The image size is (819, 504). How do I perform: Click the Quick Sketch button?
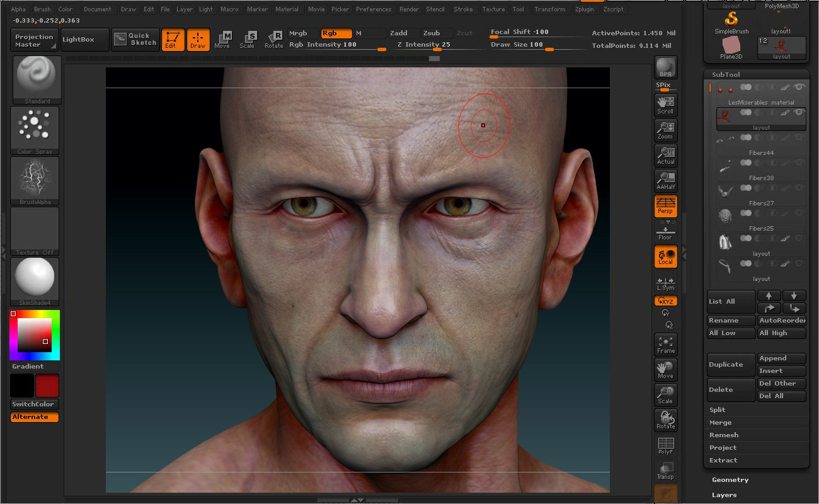(135, 40)
